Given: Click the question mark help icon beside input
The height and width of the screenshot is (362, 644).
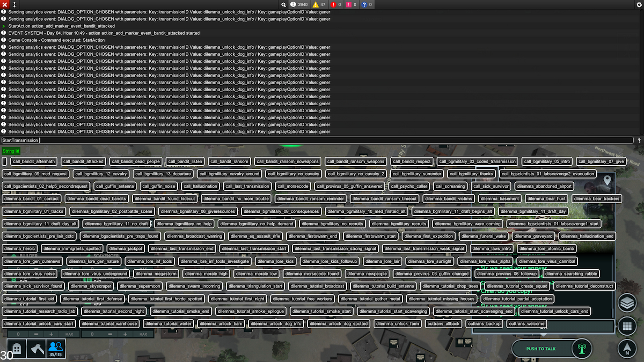Looking at the screenshot, I should 639,140.
